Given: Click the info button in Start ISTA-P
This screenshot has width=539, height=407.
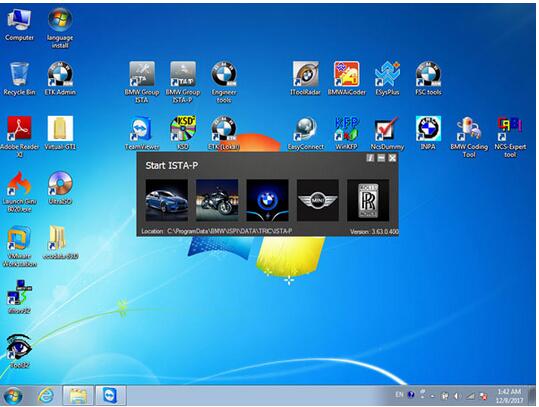Looking at the screenshot, I should [370, 158].
